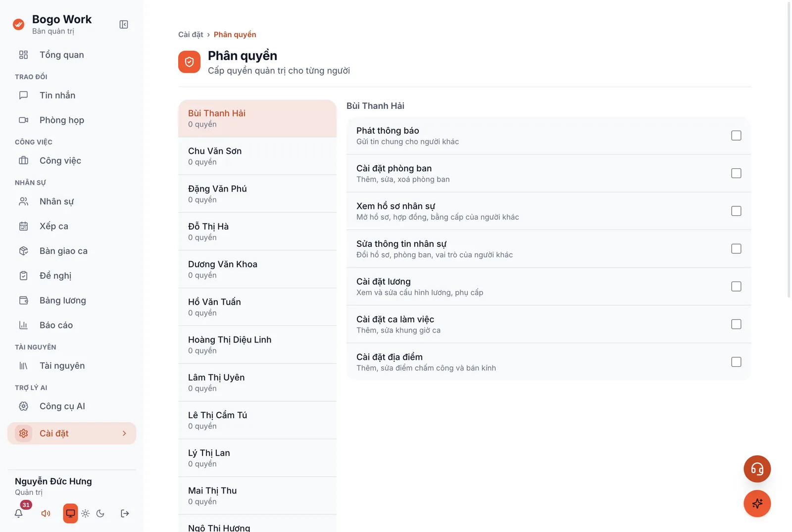Click the logout icon
Viewport: 792px width, 532px height.
pyautogui.click(x=125, y=513)
